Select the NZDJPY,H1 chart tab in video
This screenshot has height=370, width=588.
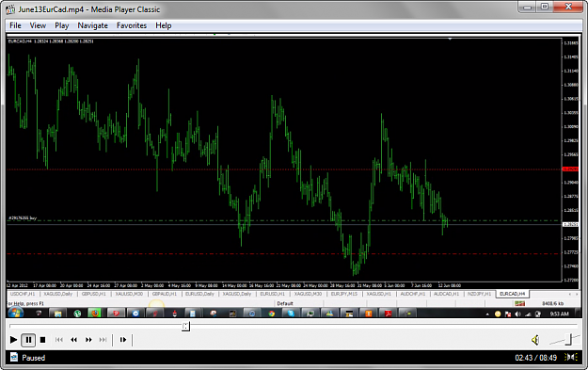tap(479, 294)
